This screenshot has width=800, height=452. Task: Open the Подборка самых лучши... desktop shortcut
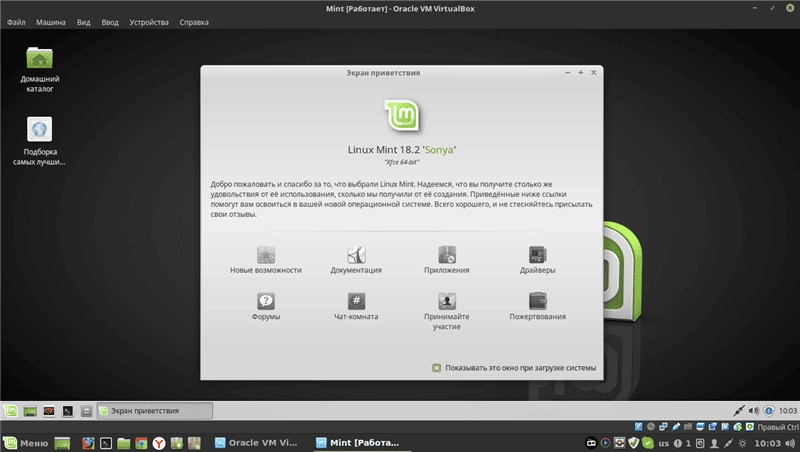click(40, 141)
